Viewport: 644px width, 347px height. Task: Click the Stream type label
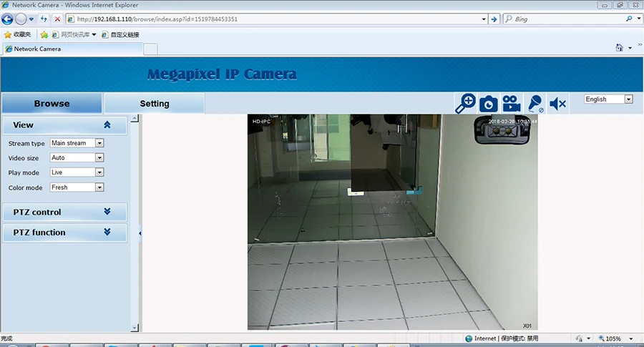(x=26, y=143)
